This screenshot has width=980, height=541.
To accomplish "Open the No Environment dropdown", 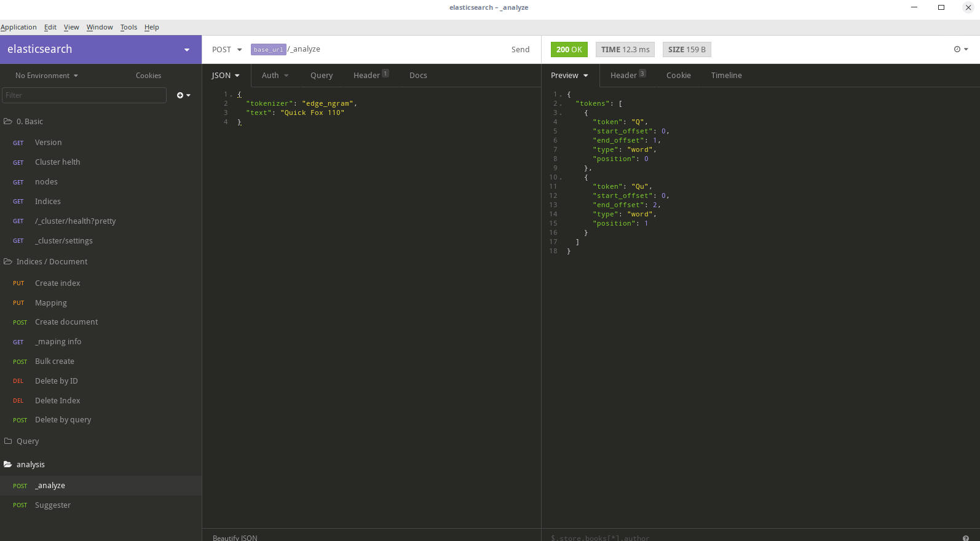I will click(x=47, y=76).
